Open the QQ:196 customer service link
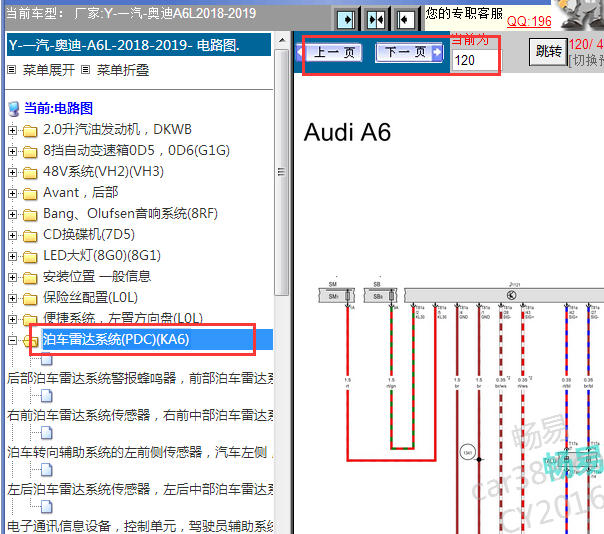Screen dimensions: 604x534 pyautogui.click(x=529, y=21)
